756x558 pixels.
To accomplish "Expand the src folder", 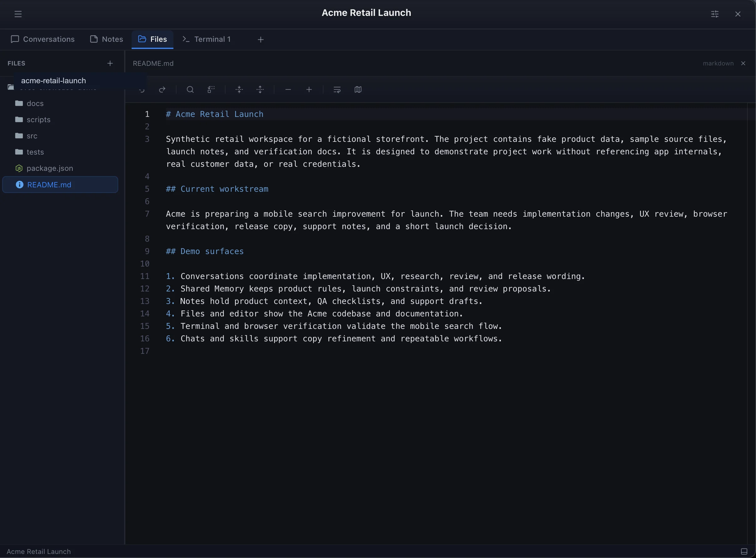I will click(x=61, y=136).
